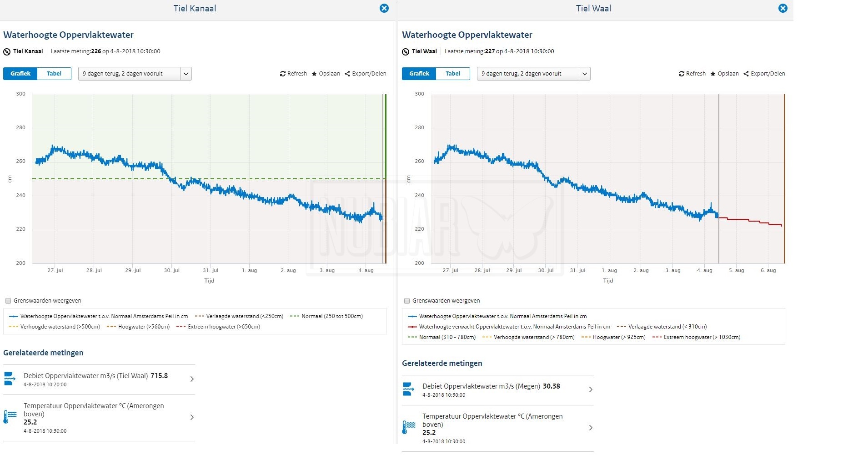Toggle Hoogwater (>560cm) legend entry
Screen dimensions: 868x455
[x=138, y=327]
